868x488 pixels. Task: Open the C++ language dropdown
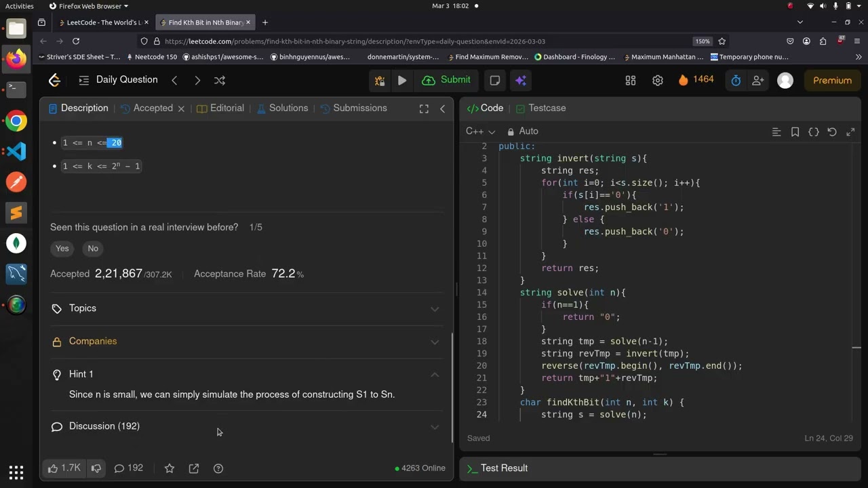click(x=481, y=131)
